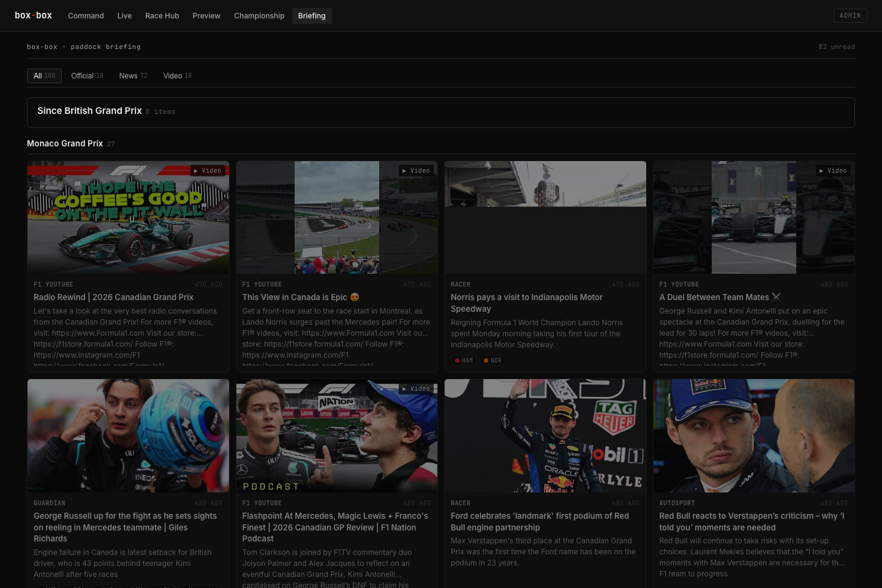Open the Ford podium article image
The width and height of the screenshot is (882, 588).
coord(545,435)
